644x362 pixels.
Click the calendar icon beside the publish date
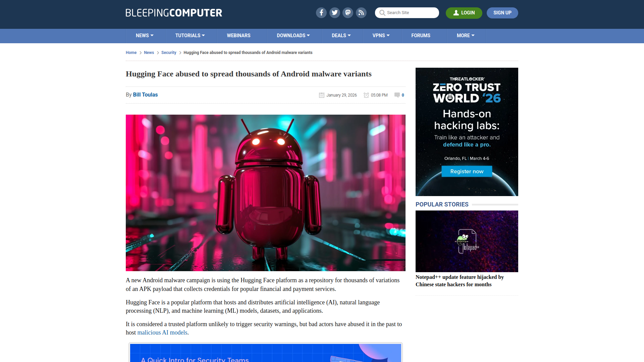tap(322, 95)
